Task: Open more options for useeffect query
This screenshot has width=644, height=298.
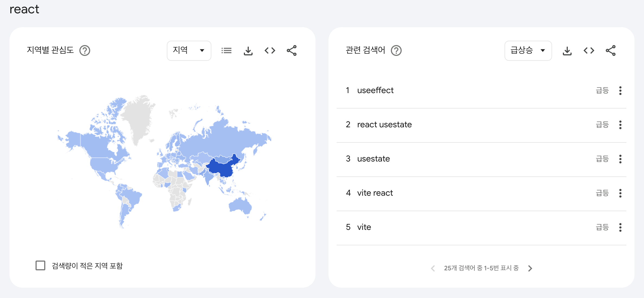Action: tap(620, 90)
